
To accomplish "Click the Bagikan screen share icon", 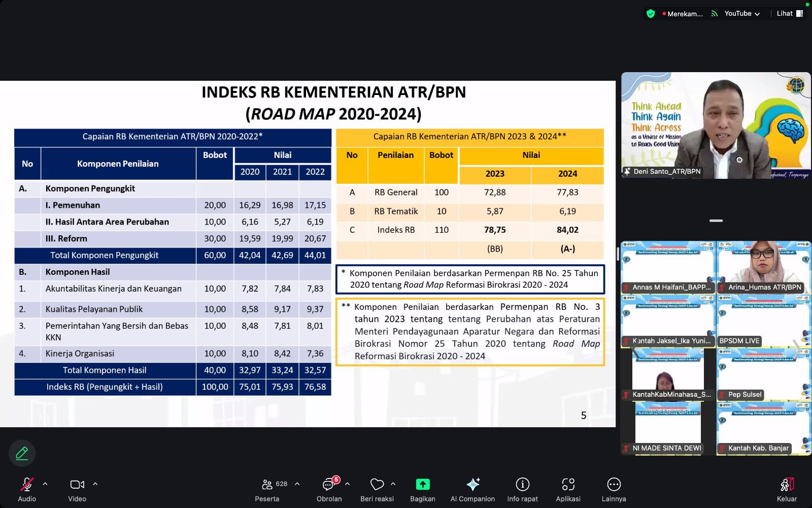I will click(423, 484).
